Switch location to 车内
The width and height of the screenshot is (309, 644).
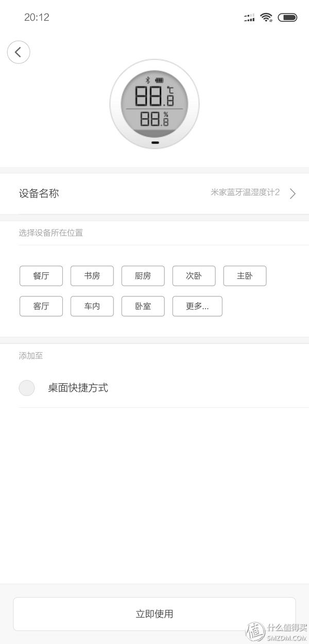[x=92, y=306]
